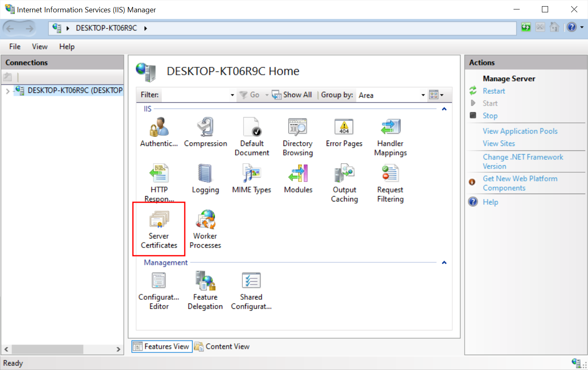Open the Configuration Editor icon
Viewport: 588px width, 370px height.
[159, 281]
